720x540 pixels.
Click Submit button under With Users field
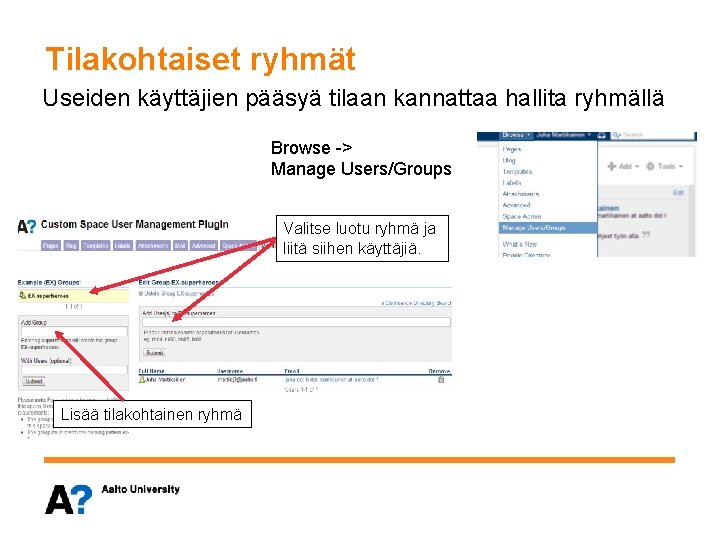point(34,381)
